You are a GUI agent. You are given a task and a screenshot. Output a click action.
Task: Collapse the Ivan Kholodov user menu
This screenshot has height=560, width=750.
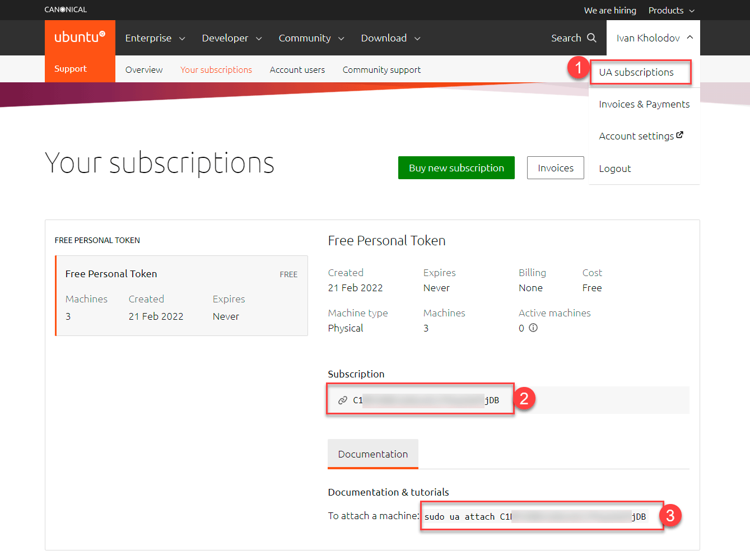coord(654,38)
